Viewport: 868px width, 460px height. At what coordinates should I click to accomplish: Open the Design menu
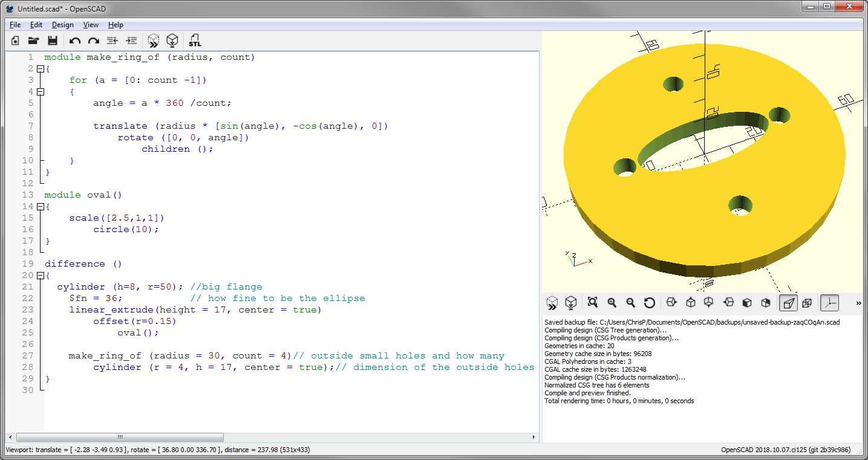coord(62,25)
